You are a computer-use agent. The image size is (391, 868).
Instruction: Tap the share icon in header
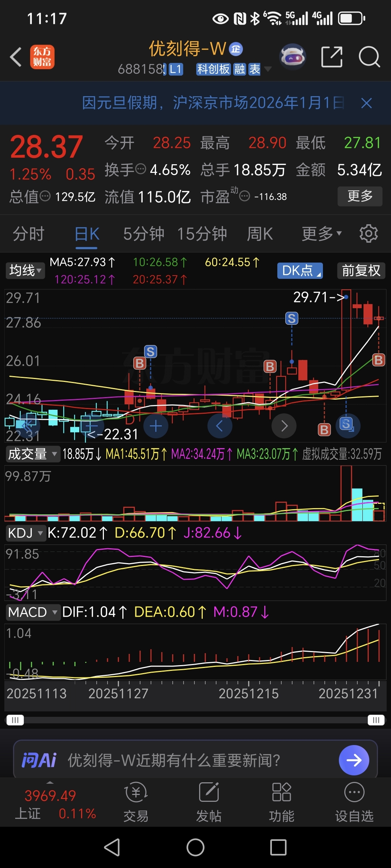point(332,57)
